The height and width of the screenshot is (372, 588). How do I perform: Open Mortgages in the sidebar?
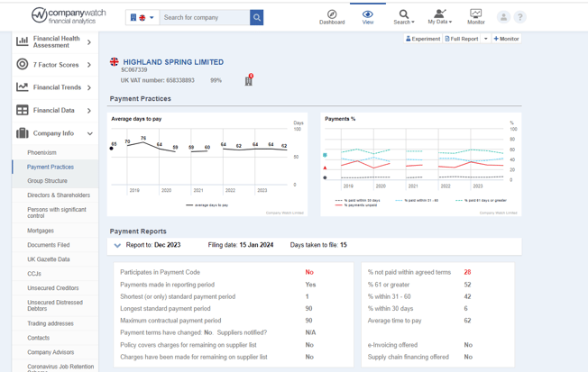pyautogui.click(x=41, y=231)
